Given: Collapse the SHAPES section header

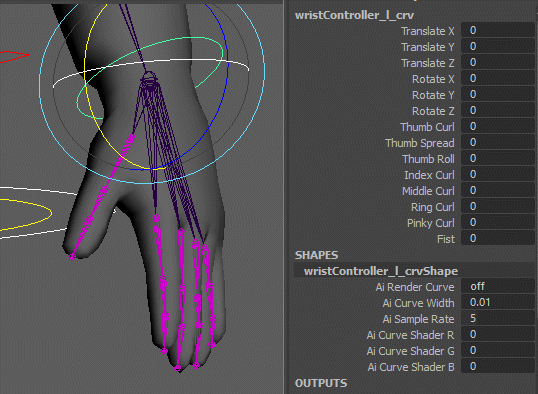Looking at the screenshot, I should [x=316, y=255].
